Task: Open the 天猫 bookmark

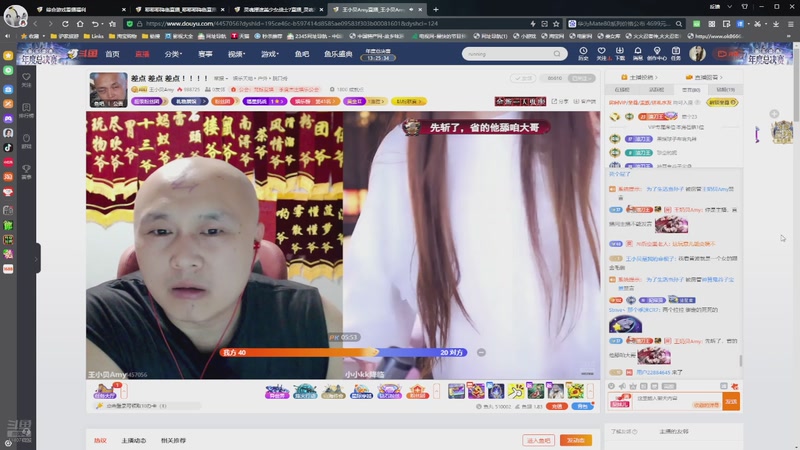Action: click(x=240, y=36)
